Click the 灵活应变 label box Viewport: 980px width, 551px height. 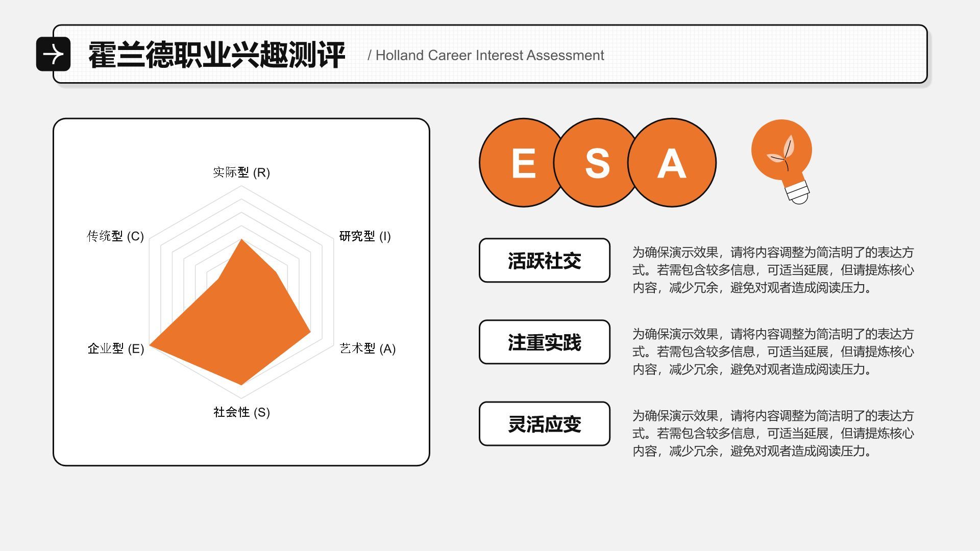click(x=544, y=423)
